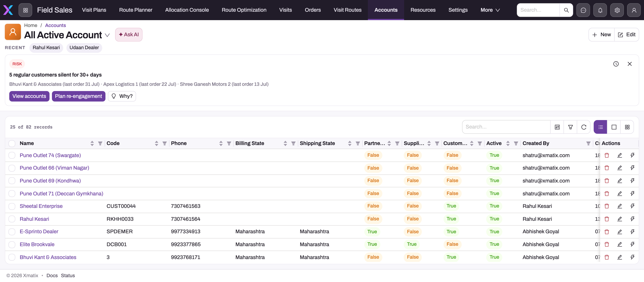Edit Pune Outlet 66 (Viman Nagar) row
644x282 pixels.
[x=619, y=168]
